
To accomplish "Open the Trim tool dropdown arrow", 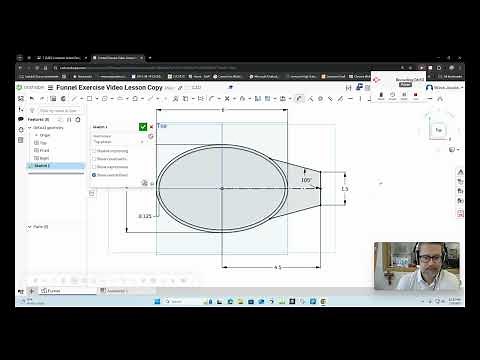I will tap(234, 99).
